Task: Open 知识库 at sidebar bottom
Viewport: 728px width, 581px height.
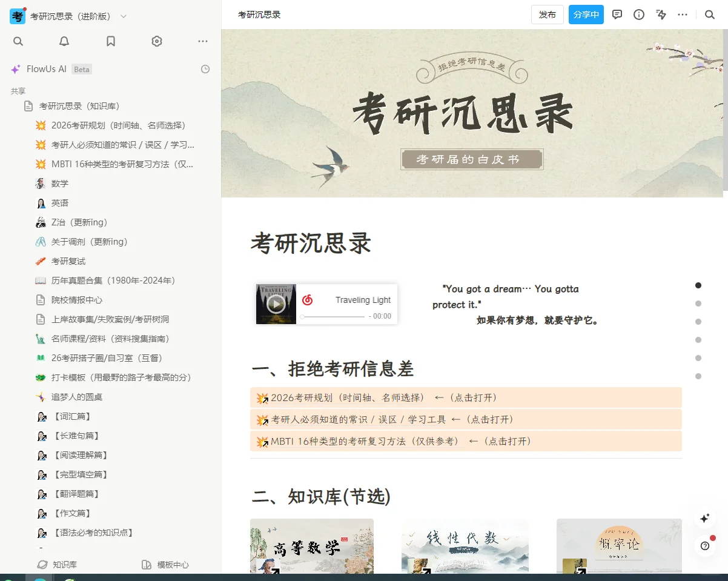Action: 57,565
